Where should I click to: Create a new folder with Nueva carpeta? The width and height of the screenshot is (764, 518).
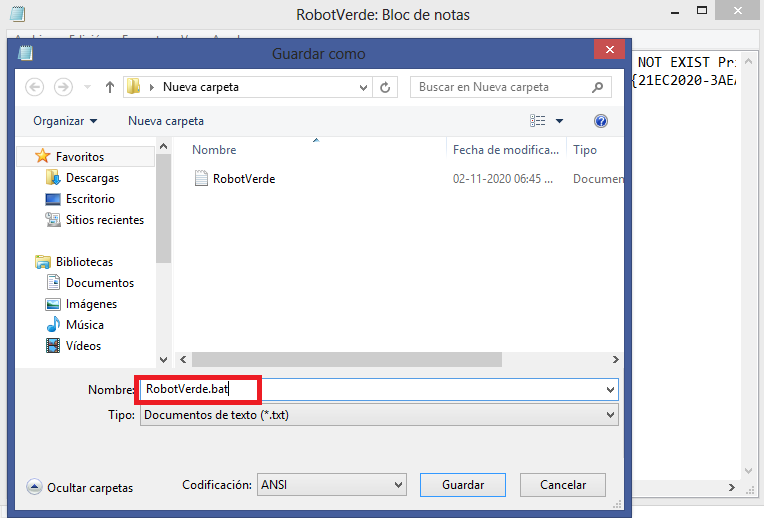tap(166, 121)
